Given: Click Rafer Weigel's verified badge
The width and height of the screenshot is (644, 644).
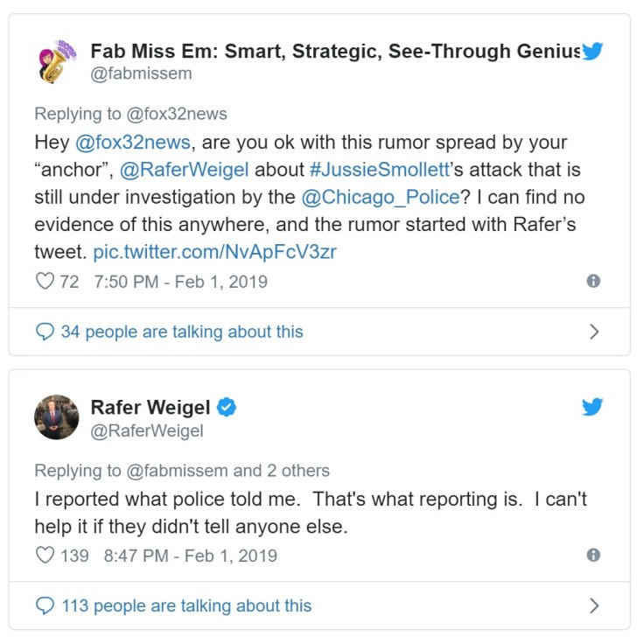Looking at the screenshot, I should 227,408.
